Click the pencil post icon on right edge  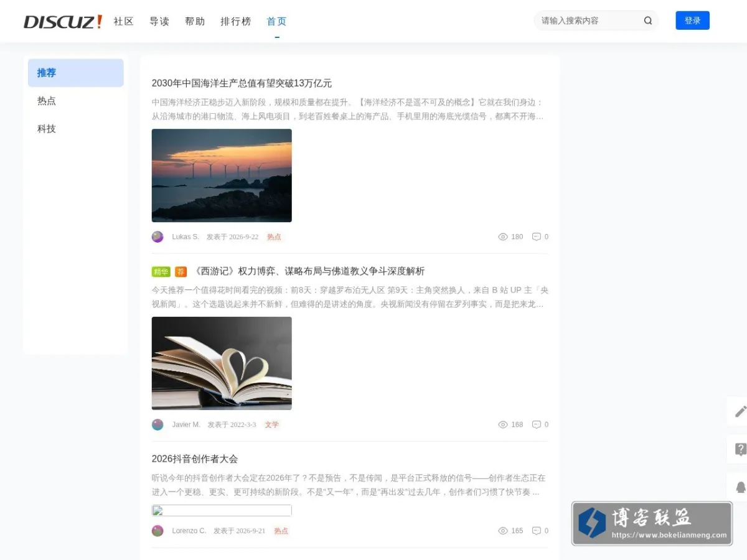[740, 411]
